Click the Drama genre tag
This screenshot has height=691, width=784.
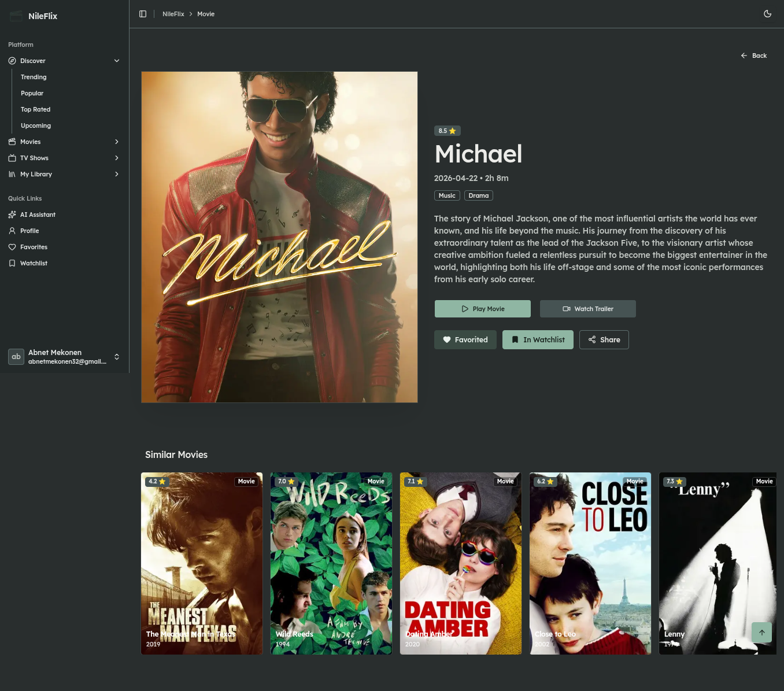coord(479,195)
